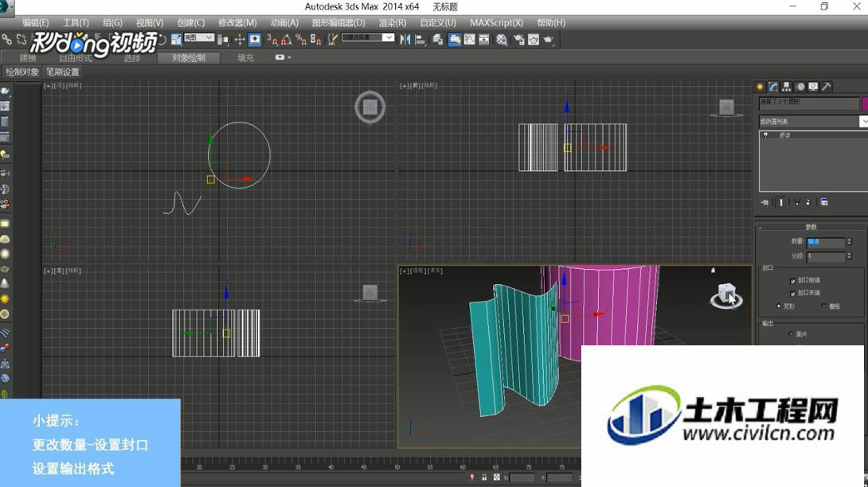Toggle Show End Result icon

pyautogui.click(x=780, y=203)
